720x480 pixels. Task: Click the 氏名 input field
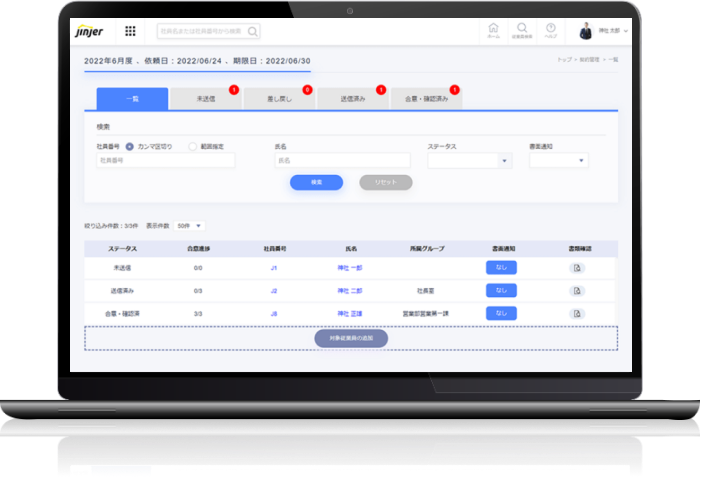point(342,160)
